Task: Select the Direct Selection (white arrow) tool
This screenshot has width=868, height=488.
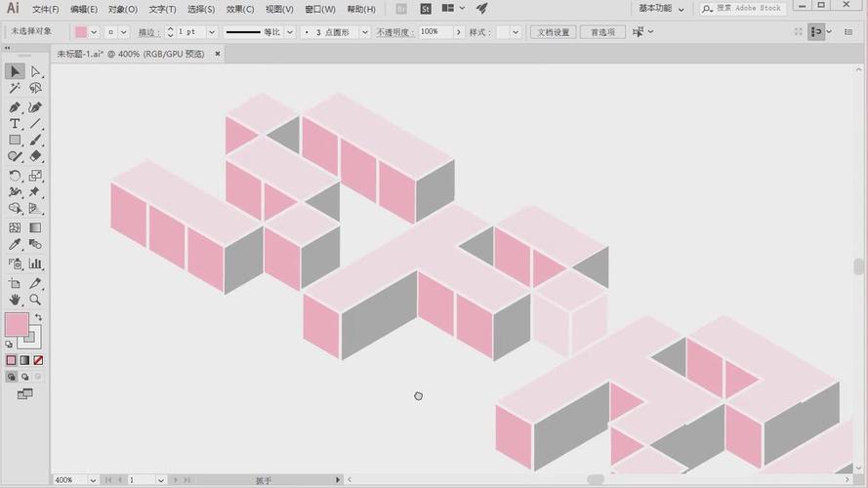Action: coord(35,71)
